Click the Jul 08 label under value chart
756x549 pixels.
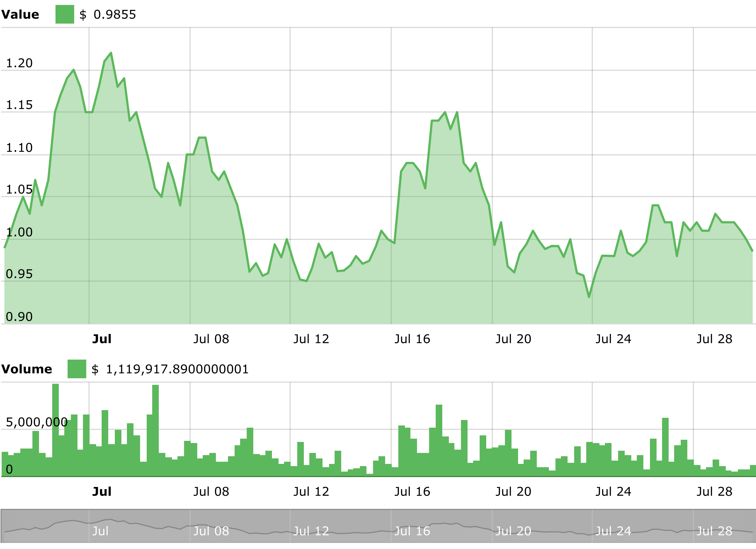(x=211, y=339)
